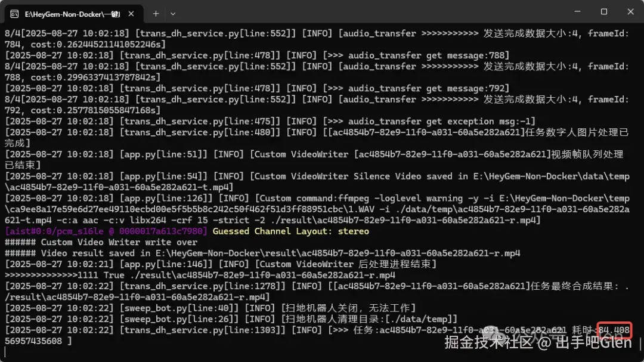Click '56957435608 ]' on last log line

click(x=39, y=341)
